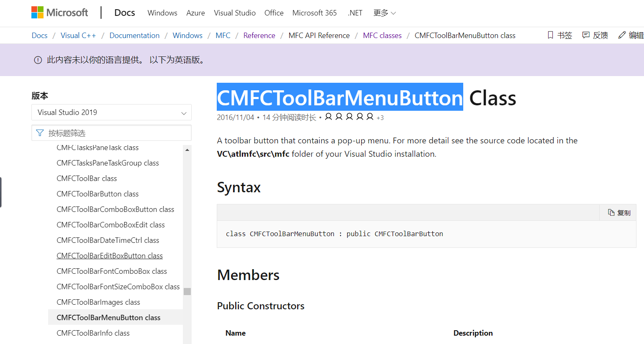The width and height of the screenshot is (644, 344).
Task: Open feedback via 反馈 icon
Action: (x=586, y=35)
